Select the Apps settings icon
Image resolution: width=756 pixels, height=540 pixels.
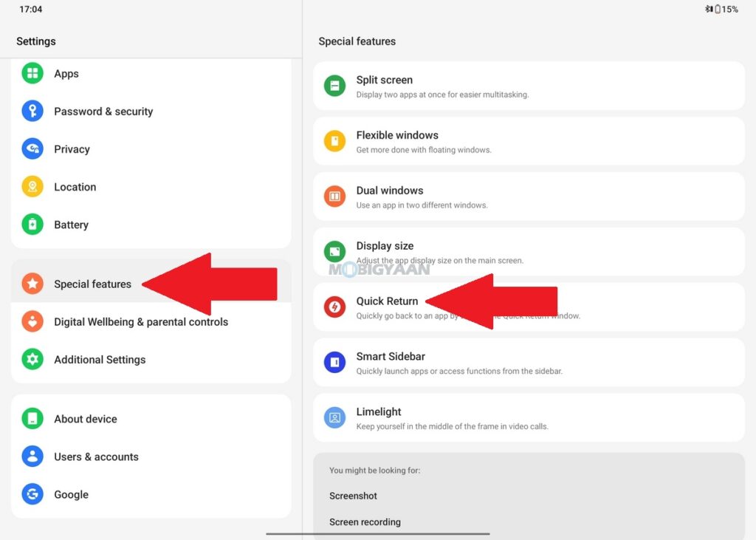(x=32, y=73)
